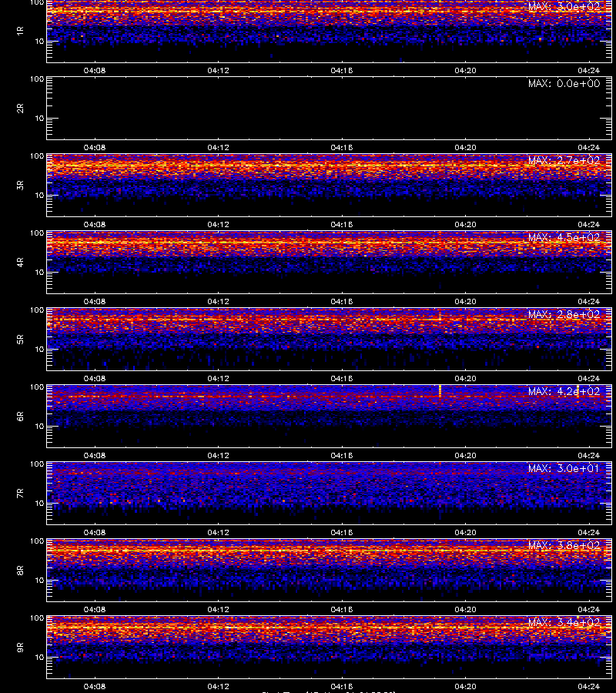Select the 'MAX: 3.0e+01' label
Image resolution: width=616 pixels, height=693 pixels.
click(564, 468)
